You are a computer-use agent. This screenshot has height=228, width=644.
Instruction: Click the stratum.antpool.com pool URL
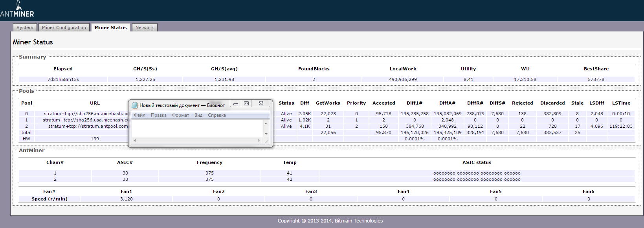pyautogui.click(x=88, y=126)
